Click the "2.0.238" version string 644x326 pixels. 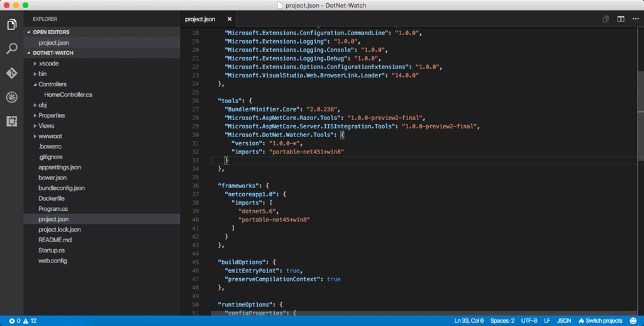coord(321,110)
